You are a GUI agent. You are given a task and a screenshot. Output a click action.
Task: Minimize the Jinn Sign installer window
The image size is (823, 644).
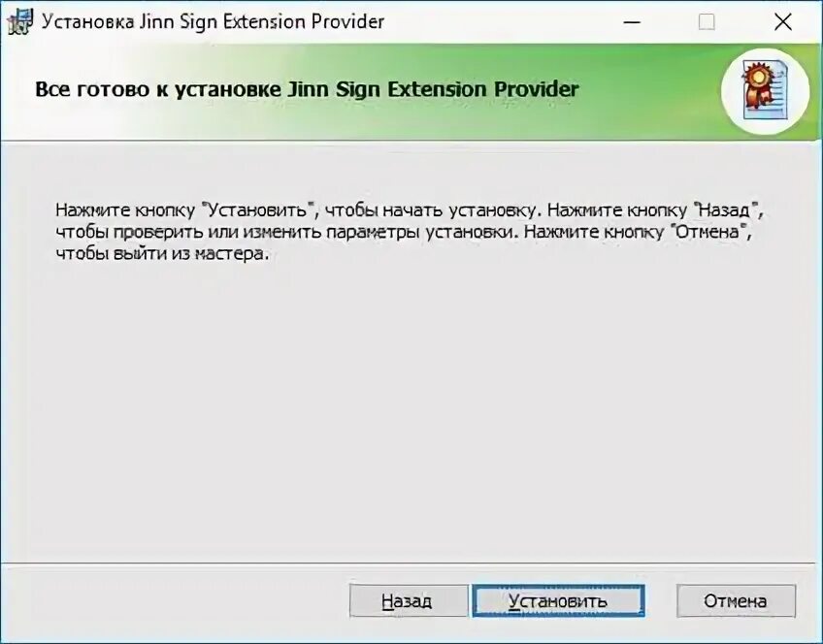[x=632, y=22]
